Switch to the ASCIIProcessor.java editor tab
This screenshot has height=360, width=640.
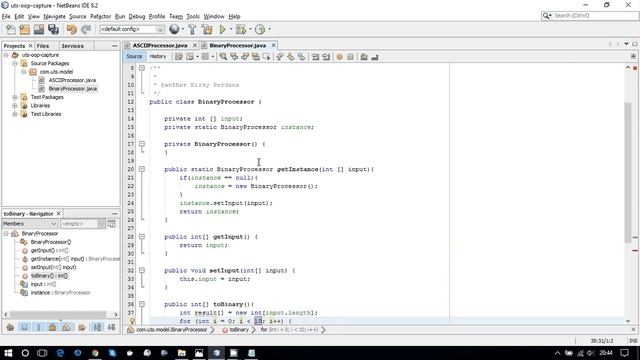160,45
